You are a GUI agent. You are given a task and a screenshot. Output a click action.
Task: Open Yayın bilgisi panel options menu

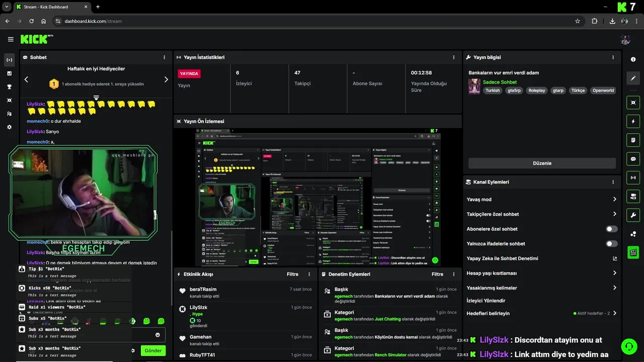(613, 57)
